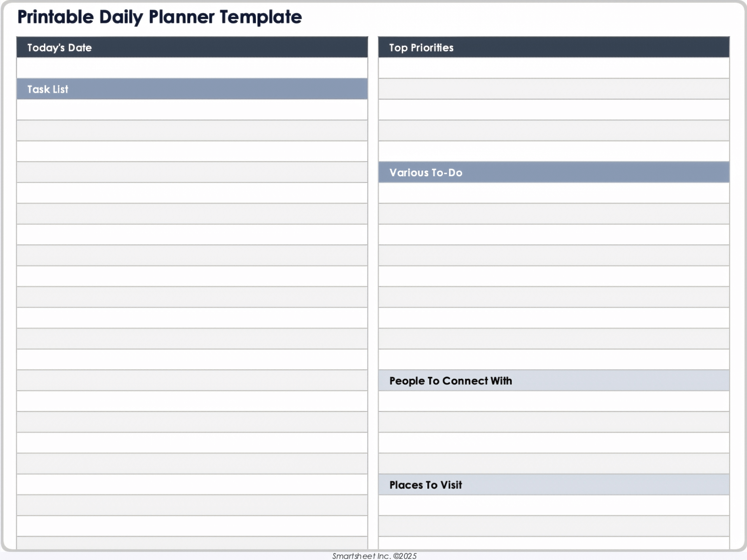Image resolution: width=747 pixels, height=560 pixels.
Task: Click the first row under People To Connect With
Action: point(554,401)
